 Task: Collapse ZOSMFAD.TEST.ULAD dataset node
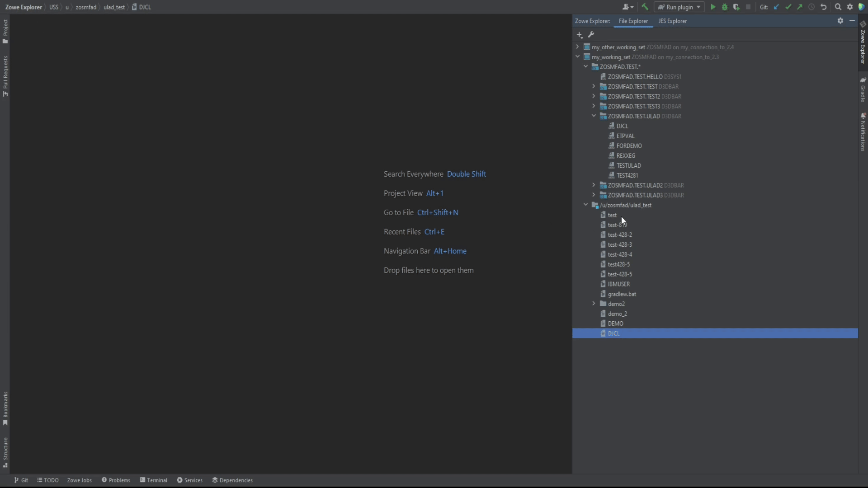(x=594, y=116)
